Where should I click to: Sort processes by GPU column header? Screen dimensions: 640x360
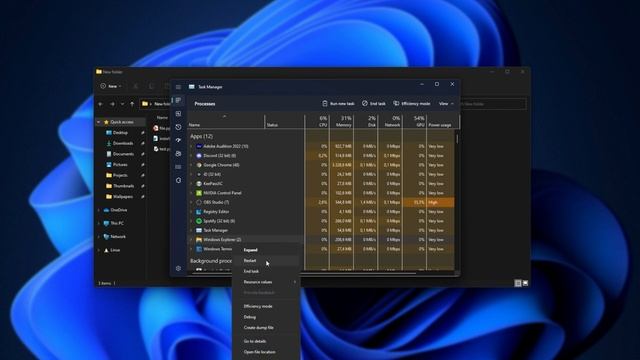tap(415, 121)
